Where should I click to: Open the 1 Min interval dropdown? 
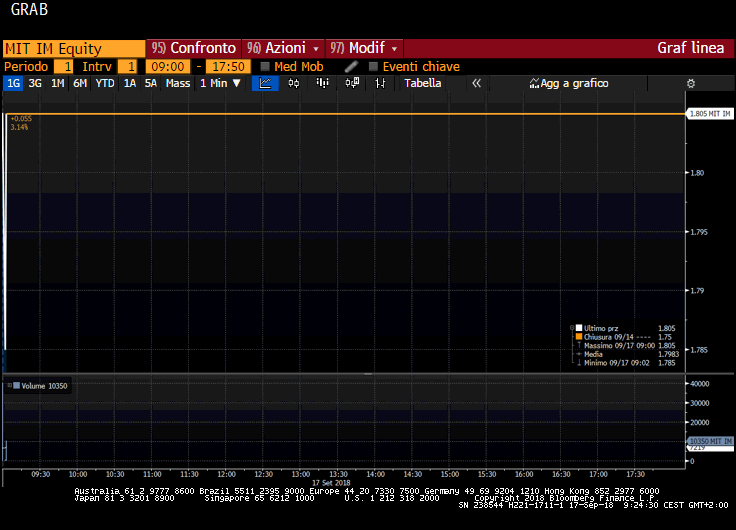click(x=220, y=84)
